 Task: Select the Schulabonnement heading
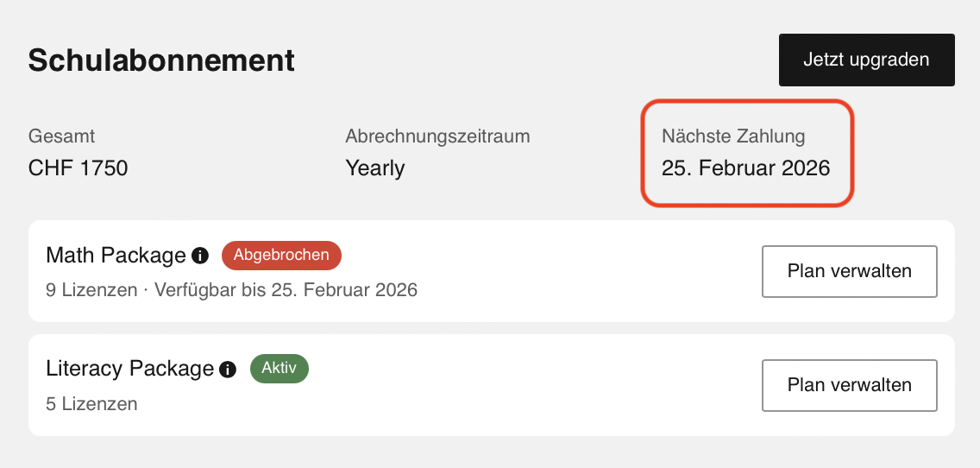pos(161,60)
